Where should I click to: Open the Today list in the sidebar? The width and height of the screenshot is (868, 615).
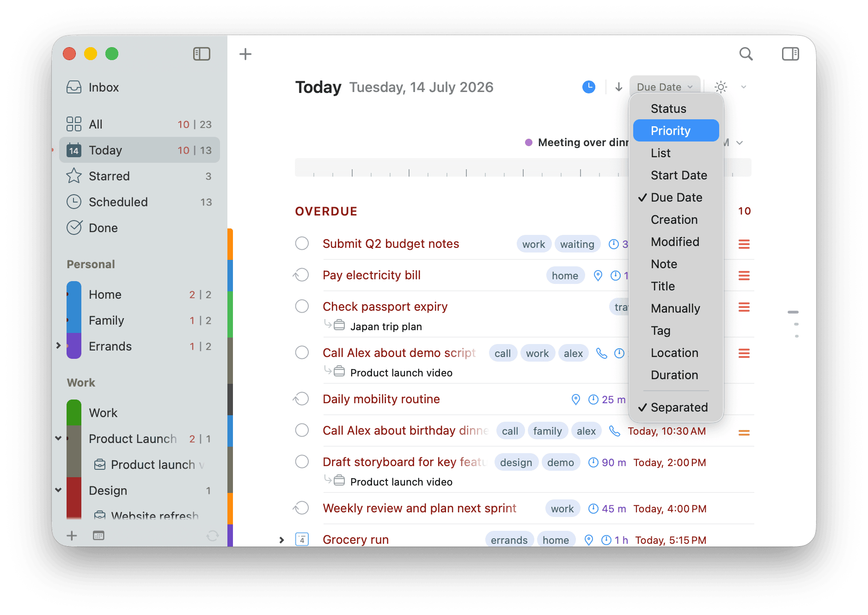[x=140, y=150]
